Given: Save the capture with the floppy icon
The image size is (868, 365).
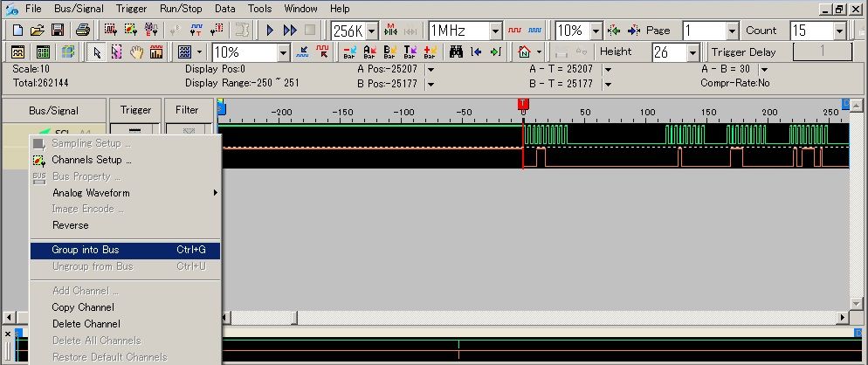Looking at the screenshot, I should (57, 30).
